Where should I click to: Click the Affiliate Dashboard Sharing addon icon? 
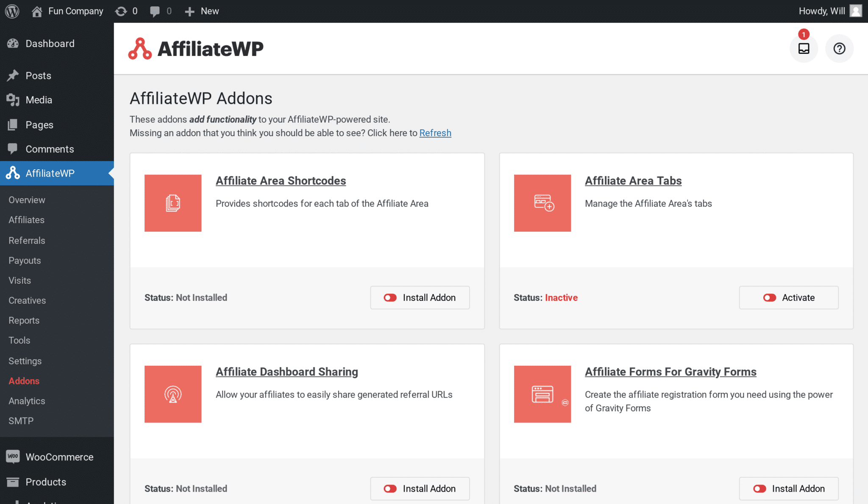pyautogui.click(x=173, y=394)
